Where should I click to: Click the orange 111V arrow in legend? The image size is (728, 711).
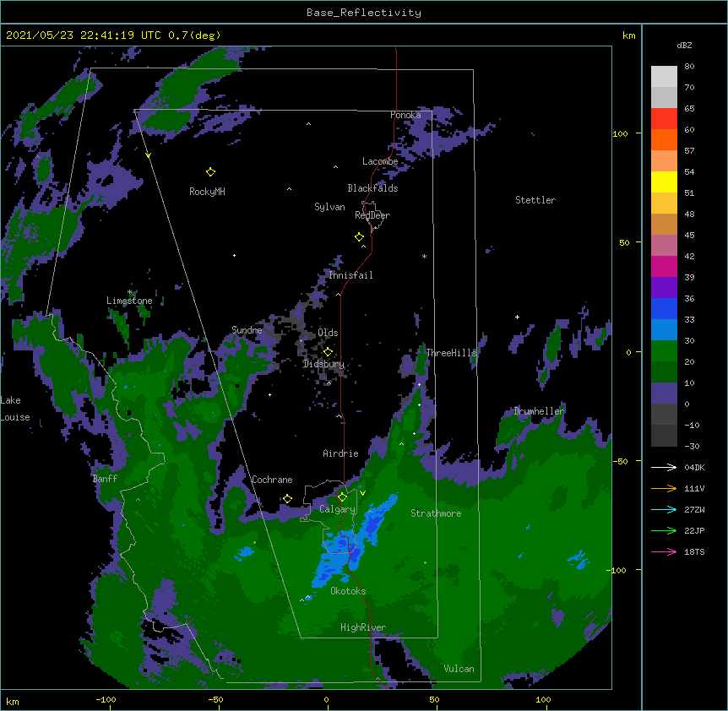pyautogui.click(x=664, y=488)
